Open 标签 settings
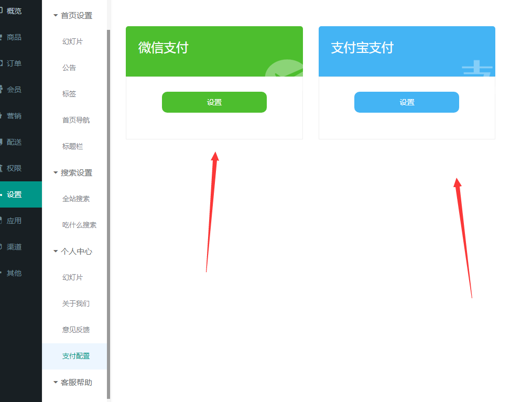532x402 pixels. coord(69,94)
